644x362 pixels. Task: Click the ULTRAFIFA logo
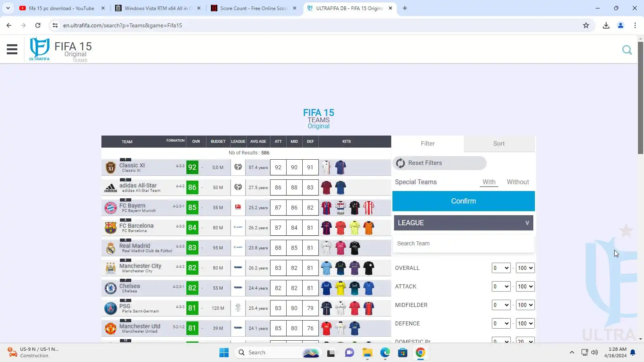point(39,49)
